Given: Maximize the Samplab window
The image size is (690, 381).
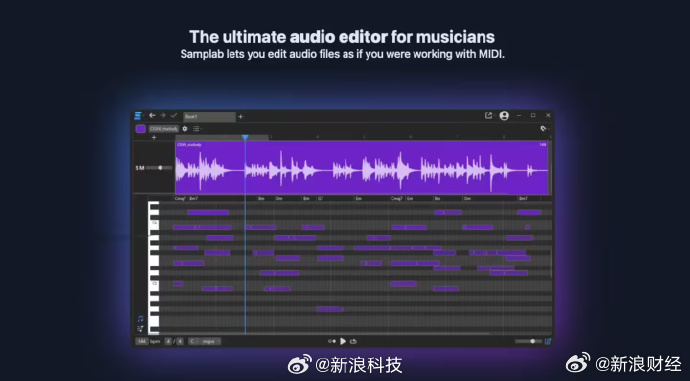Looking at the screenshot, I should click(x=533, y=115).
